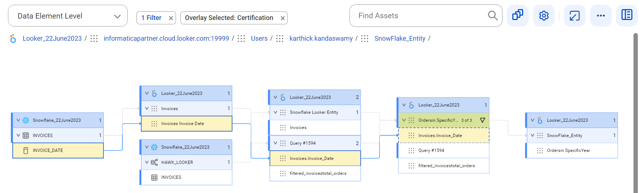Select filtered_invoicestotal_orders under Query #1594 group
The height and width of the screenshot is (193, 644).
(x=315, y=173)
